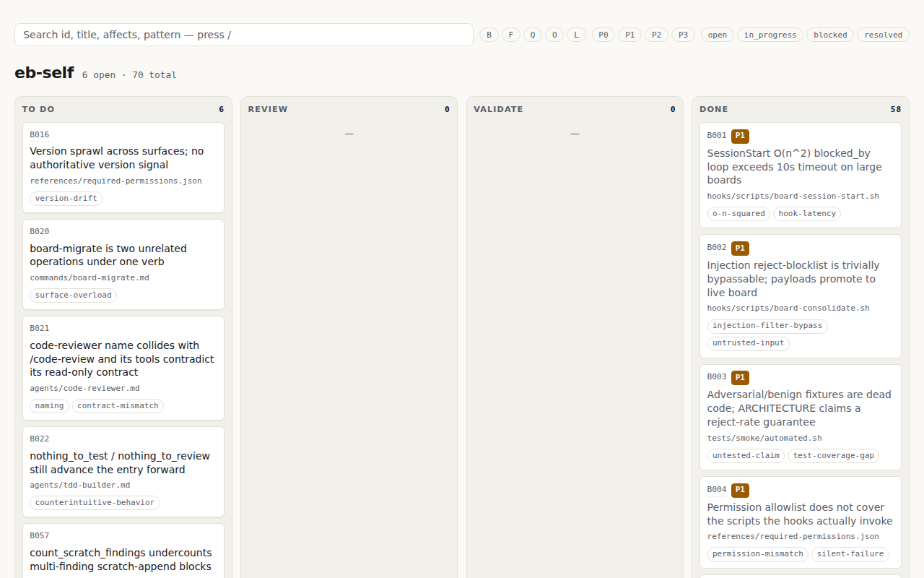Click path hooks/scripts/board-consolidate.sh

coord(788,308)
